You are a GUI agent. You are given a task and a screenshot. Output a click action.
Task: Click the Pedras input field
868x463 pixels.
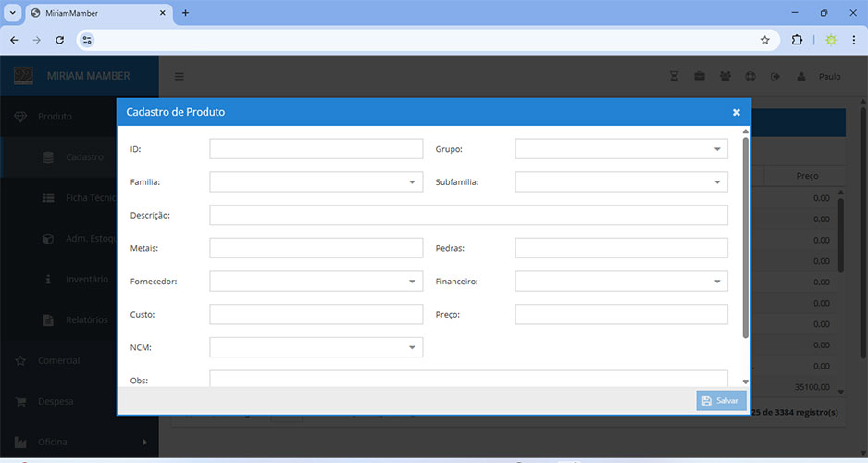621,248
